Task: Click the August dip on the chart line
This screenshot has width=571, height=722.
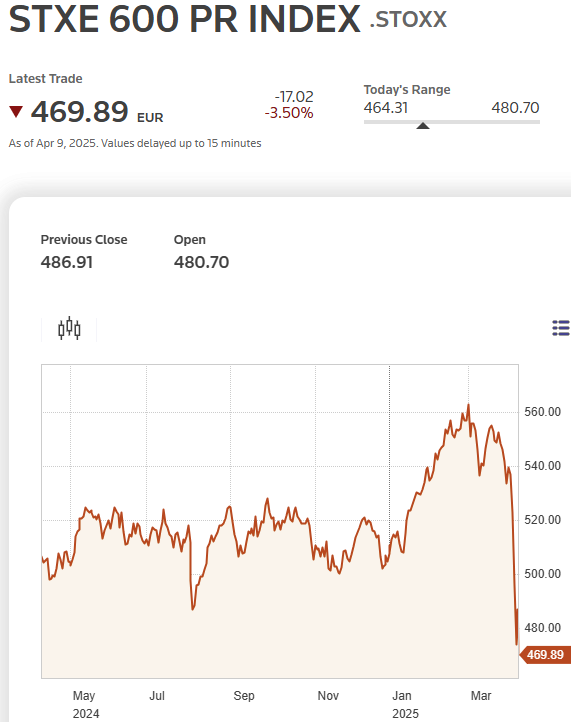Action: 193,608
